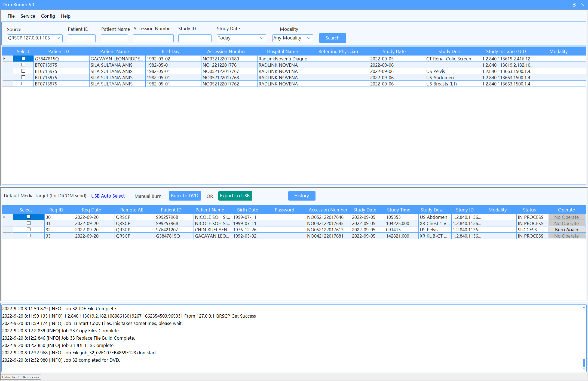Minimize the Dcm Burner window
Screen dimensions: 588x381
click(x=566, y=5)
